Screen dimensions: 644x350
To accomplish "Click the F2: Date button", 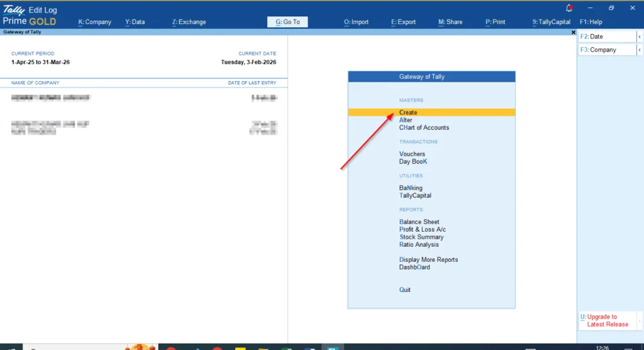I will tap(608, 37).
